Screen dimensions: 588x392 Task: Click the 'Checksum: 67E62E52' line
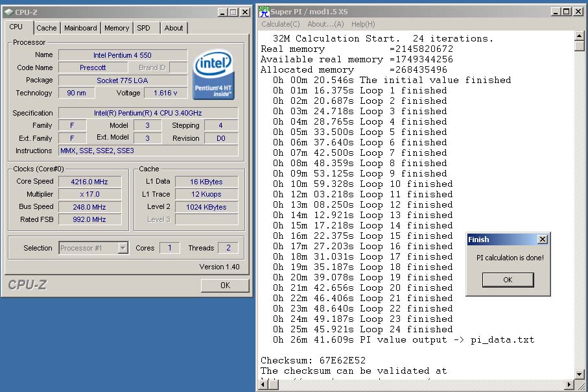(313, 360)
